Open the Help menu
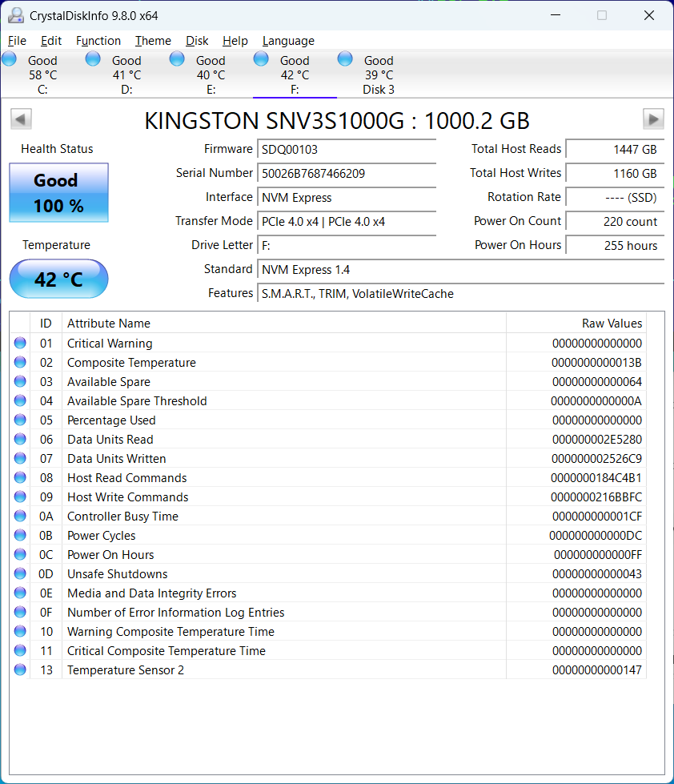Image resolution: width=674 pixels, height=784 pixels. [x=235, y=41]
